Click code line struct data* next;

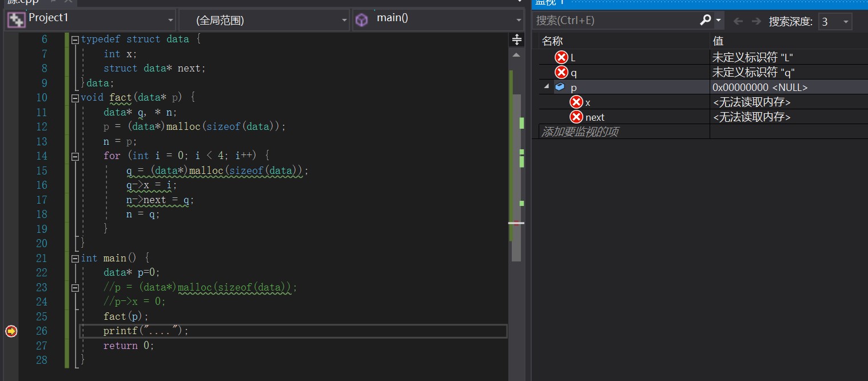coord(154,68)
